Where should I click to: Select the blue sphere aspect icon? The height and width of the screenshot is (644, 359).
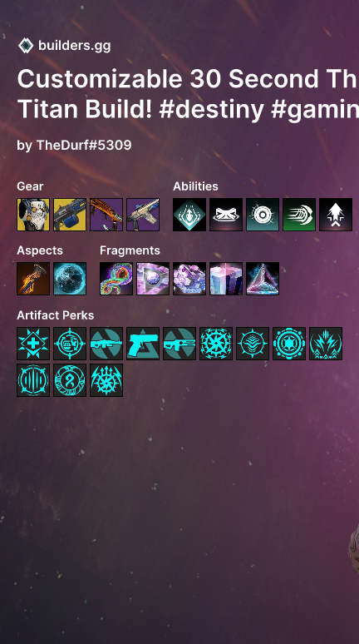click(70, 279)
